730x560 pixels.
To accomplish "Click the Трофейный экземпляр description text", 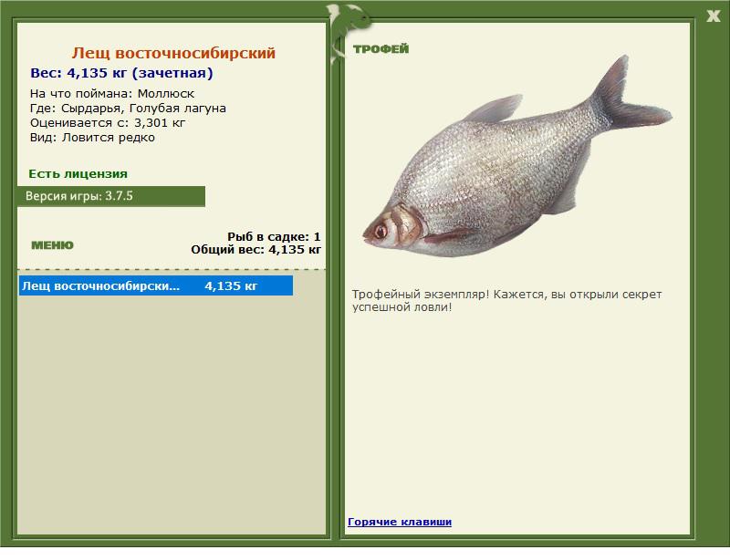I will coord(506,301).
